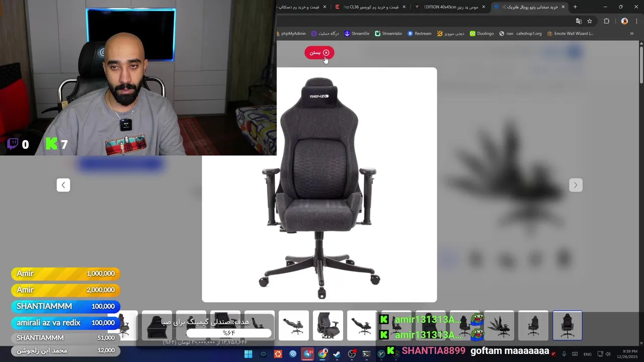Select the reclined chair thumbnail left of armrest close-up
Viewport: 644px width, 362px height.
[294, 325]
